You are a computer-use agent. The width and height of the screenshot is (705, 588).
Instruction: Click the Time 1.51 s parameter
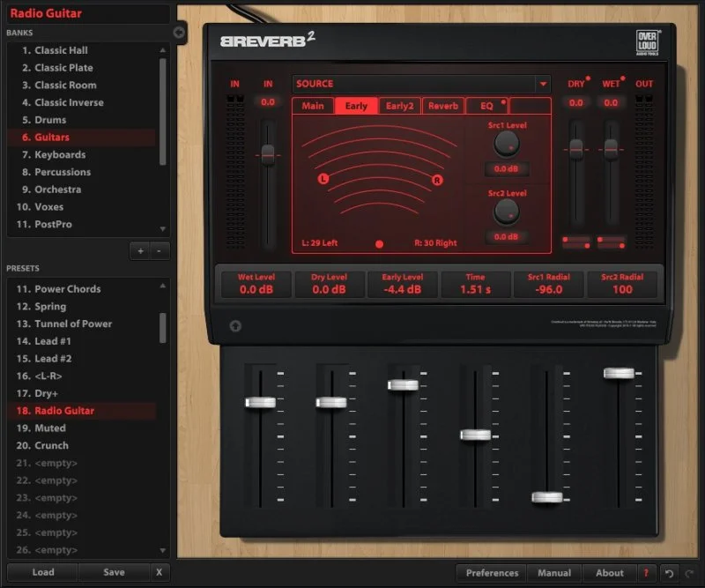click(x=475, y=285)
